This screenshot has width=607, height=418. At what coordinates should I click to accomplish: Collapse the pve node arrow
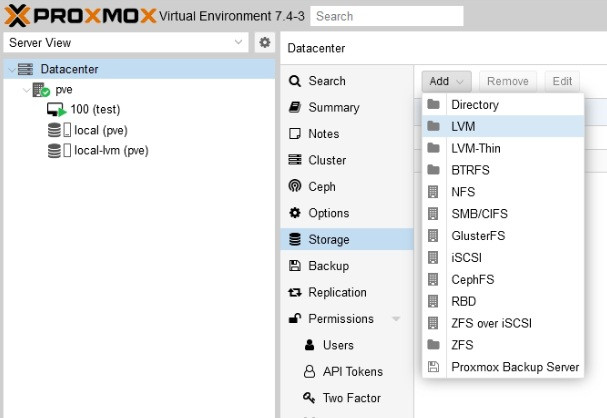coord(26,90)
